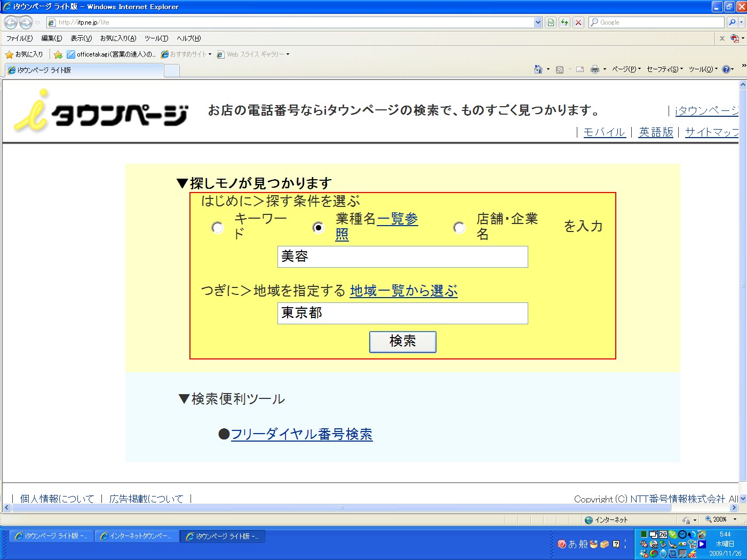Expand command bar overflow chevron
This screenshot has height=560, width=747.
(x=743, y=66)
